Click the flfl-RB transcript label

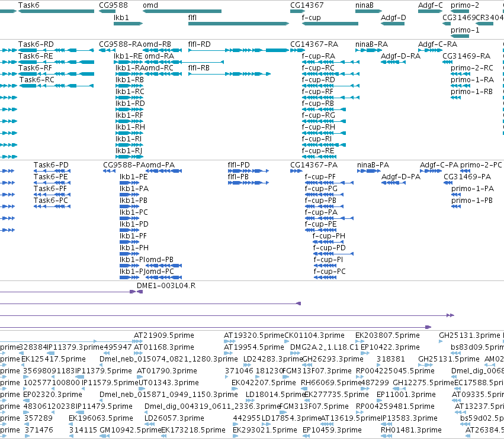[x=198, y=68]
